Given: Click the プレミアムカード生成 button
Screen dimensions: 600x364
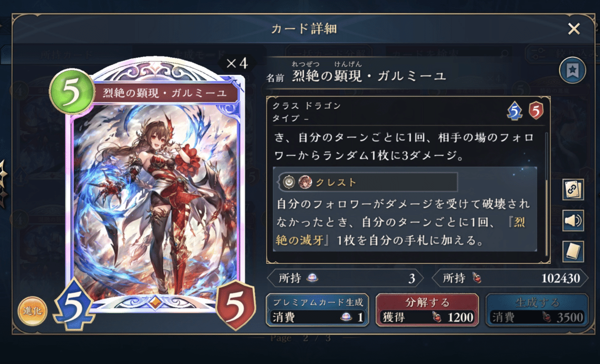Looking at the screenshot, I should [317, 310].
